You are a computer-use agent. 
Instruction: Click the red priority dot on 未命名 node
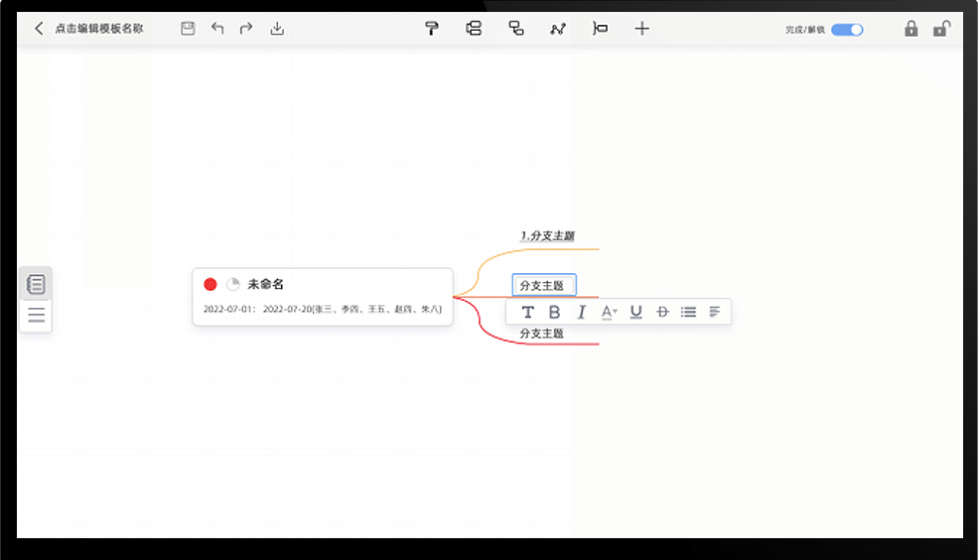(210, 284)
